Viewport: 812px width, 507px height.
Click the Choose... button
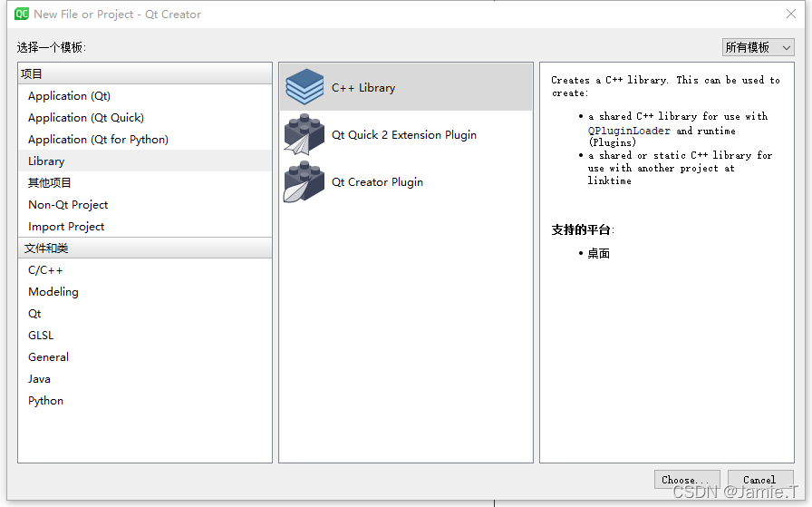tap(687, 480)
